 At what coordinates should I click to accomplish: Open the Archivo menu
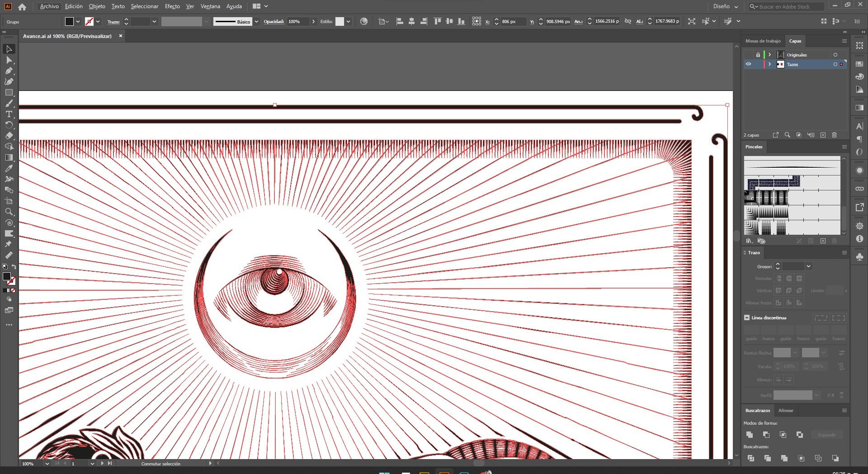coord(49,6)
